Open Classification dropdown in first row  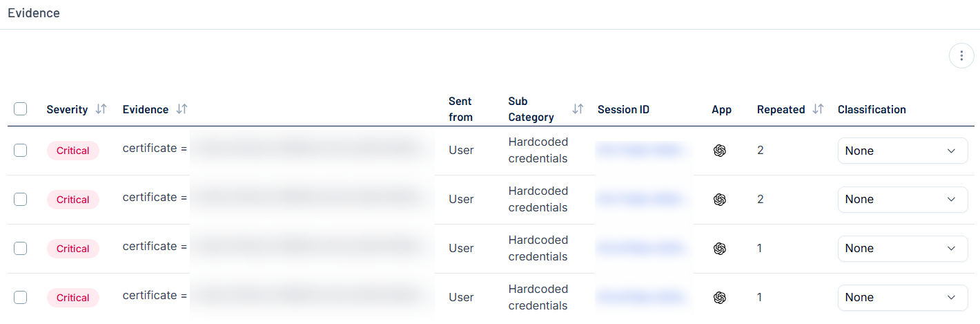point(902,151)
